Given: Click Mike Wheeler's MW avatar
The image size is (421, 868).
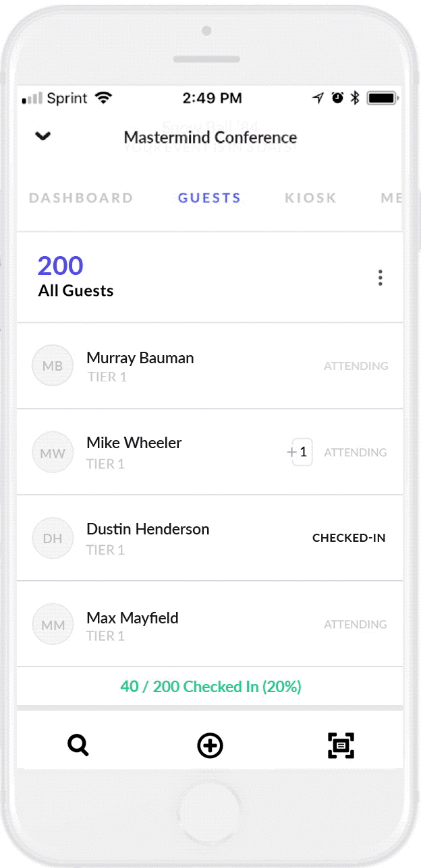Looking at the screenshot, I should 53,452.
